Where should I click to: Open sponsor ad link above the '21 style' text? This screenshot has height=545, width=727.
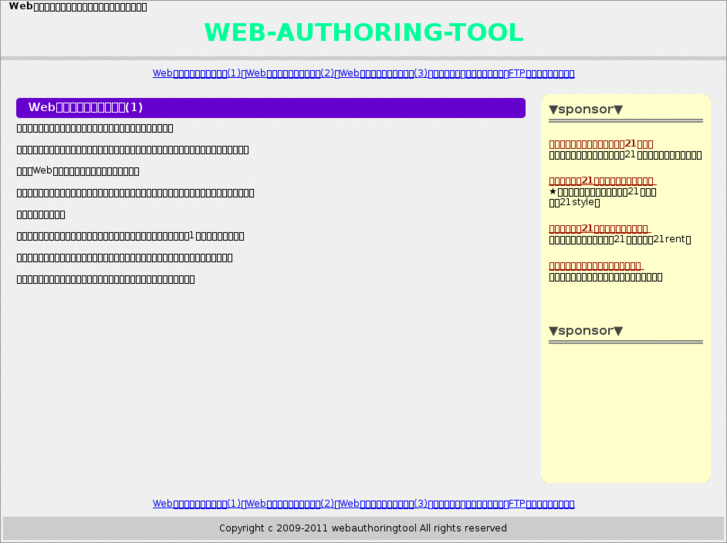click(602, 181)
